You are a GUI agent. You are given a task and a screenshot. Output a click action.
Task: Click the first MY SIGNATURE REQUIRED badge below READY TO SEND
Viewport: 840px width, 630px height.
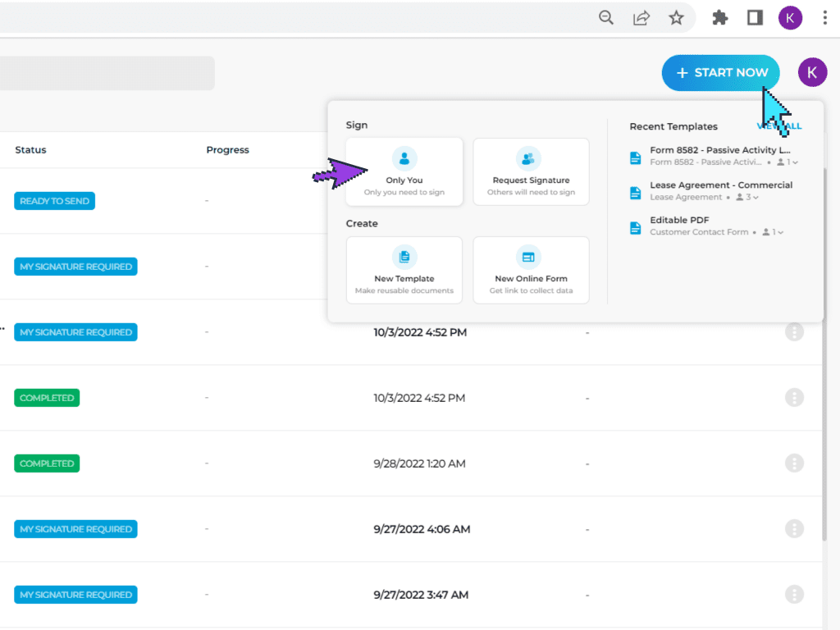coord(75,267)
